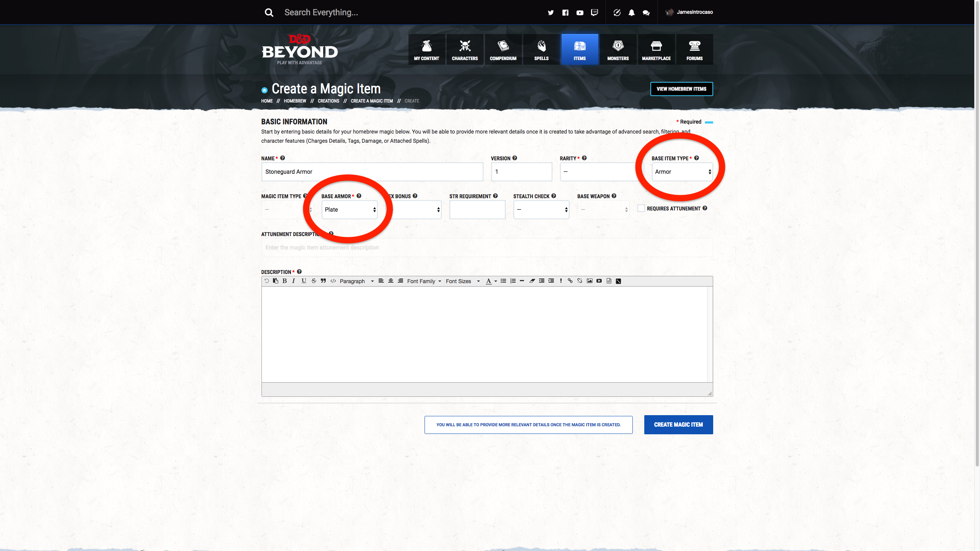Open the notifications bell icon
Image resolution: width=980 pixels, height=551 pixels.
coord(632,13)
